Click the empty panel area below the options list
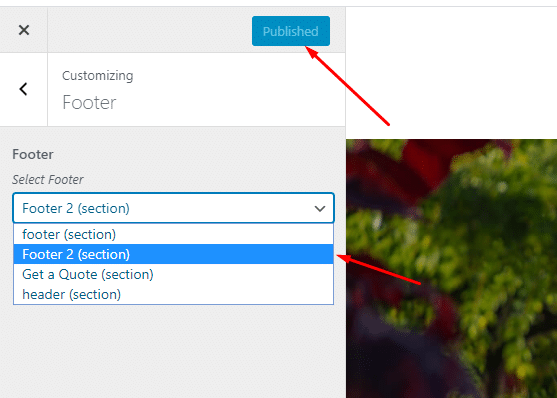This screenshot has width=557, height=398. [x=173, y=350]
